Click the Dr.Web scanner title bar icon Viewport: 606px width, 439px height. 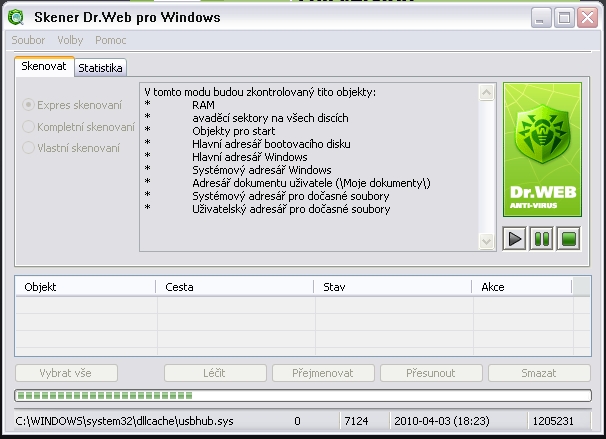click(16, 17)
